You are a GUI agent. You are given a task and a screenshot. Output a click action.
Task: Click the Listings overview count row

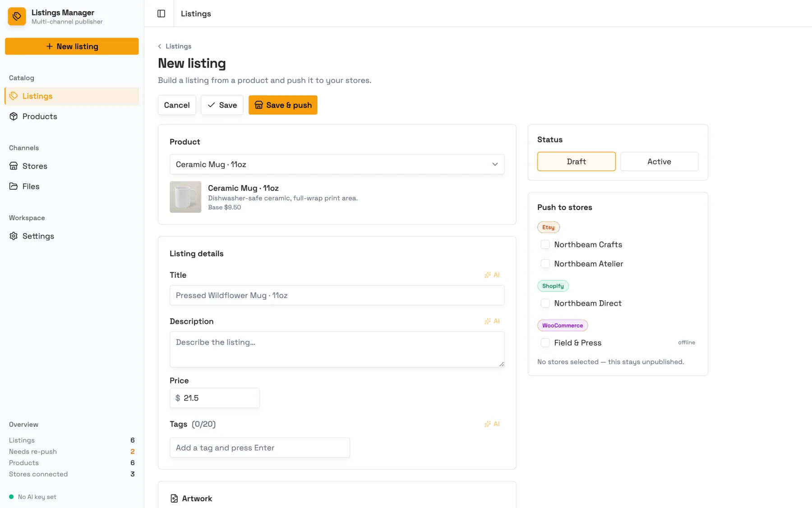tap(72, 440)
